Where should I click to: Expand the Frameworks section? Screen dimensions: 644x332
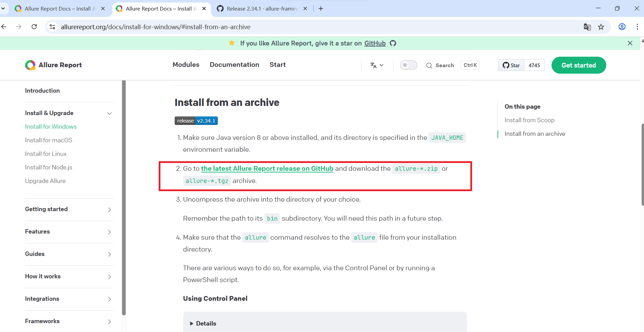click(x=109, y=321)
